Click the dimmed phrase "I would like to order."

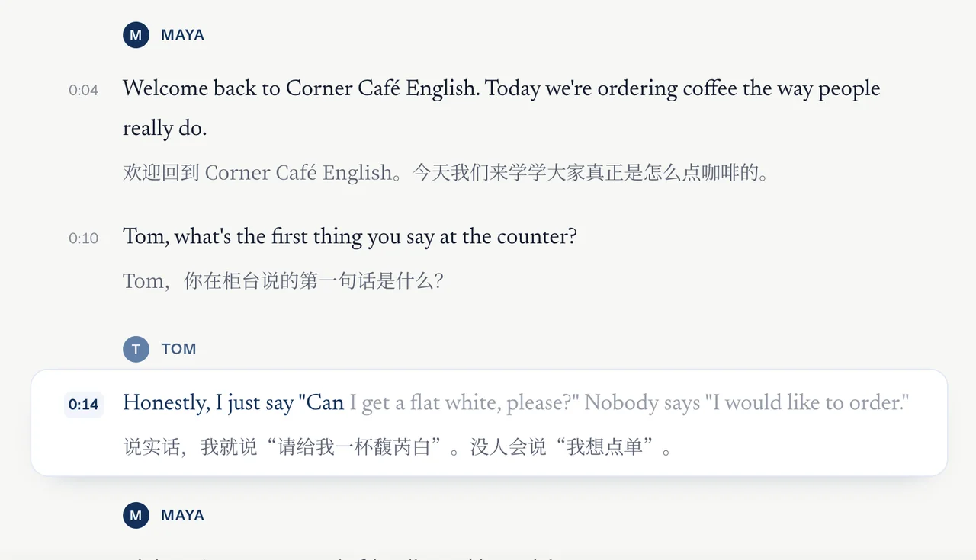pos(808,403)
